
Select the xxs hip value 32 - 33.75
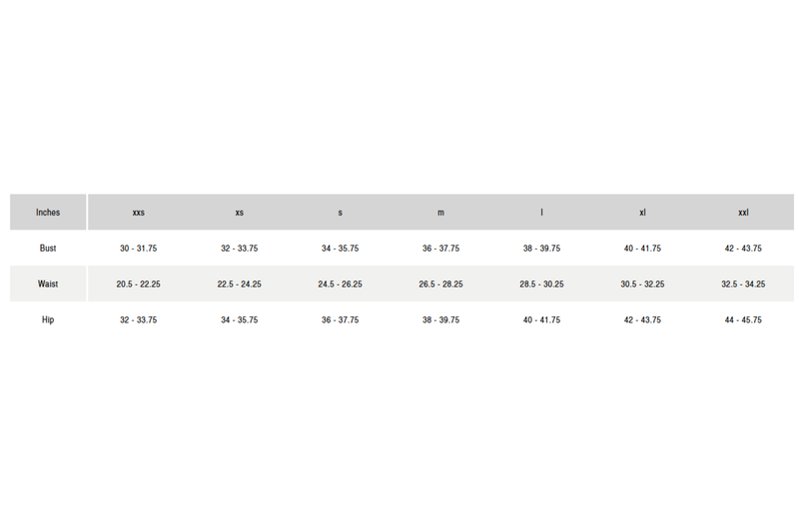[x=138, y=320]
